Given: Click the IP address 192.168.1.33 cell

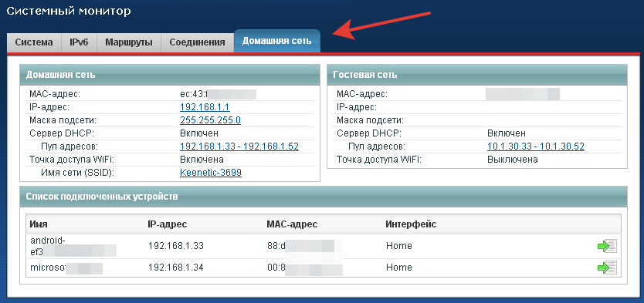Looking at the screenshot, I should [176, 246].
